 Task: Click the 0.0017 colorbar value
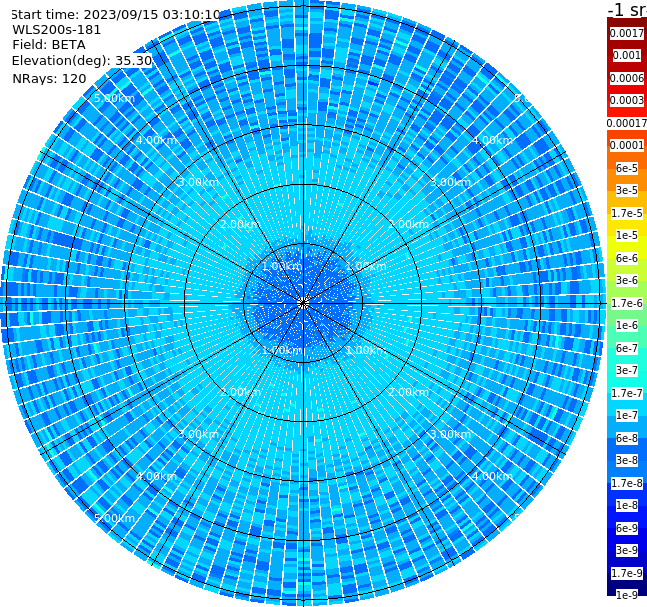[627, 33]
